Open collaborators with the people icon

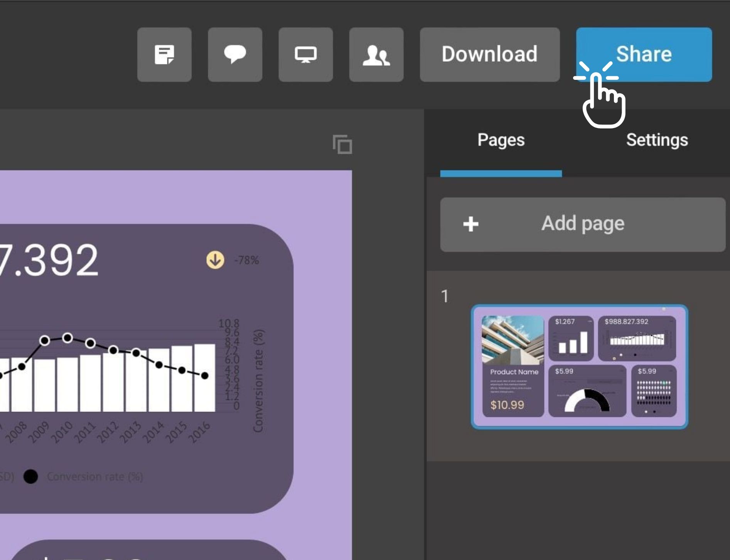coord(376,54)
